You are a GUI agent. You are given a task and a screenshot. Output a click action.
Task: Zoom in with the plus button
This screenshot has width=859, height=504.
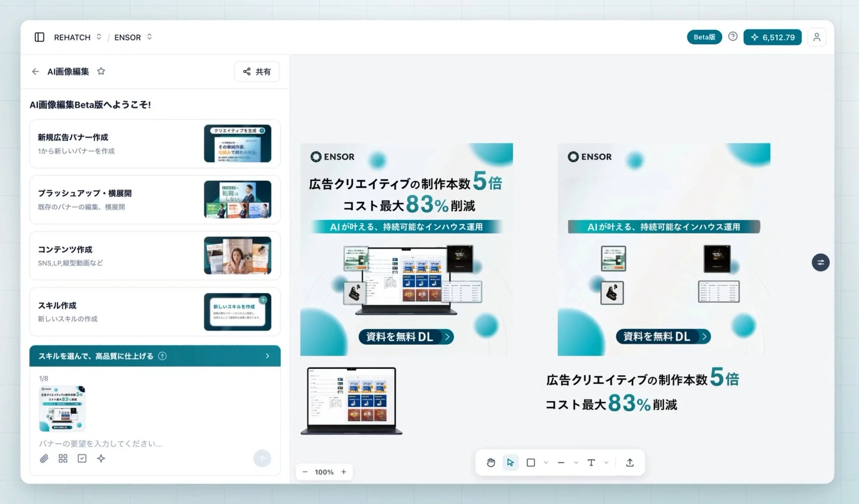tap(344, 472)
